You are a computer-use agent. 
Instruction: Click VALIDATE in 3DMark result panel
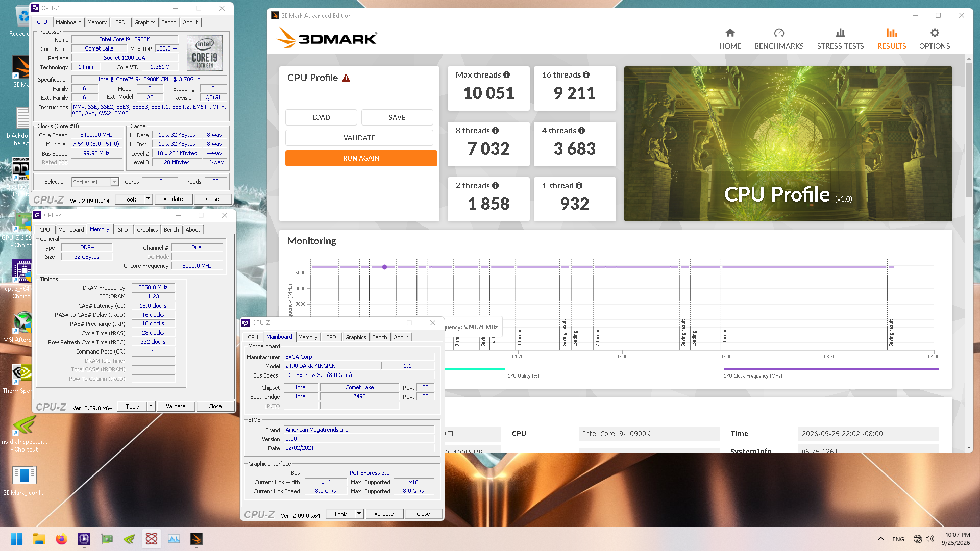click(359, 138)
